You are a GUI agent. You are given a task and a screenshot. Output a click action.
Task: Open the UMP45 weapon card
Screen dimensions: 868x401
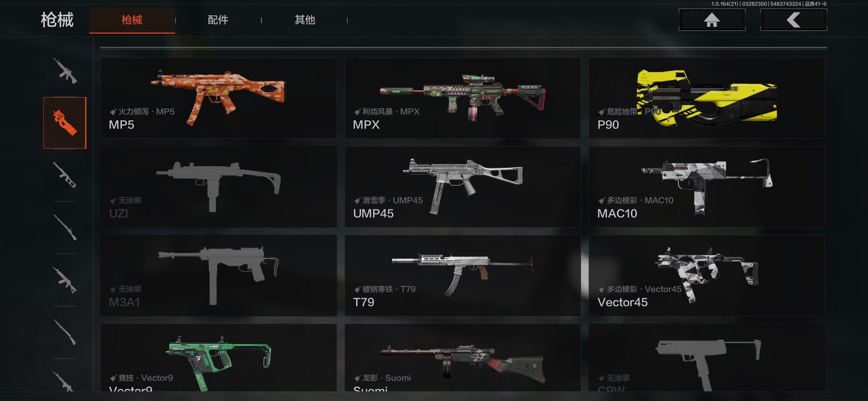[x=462, y=187]
